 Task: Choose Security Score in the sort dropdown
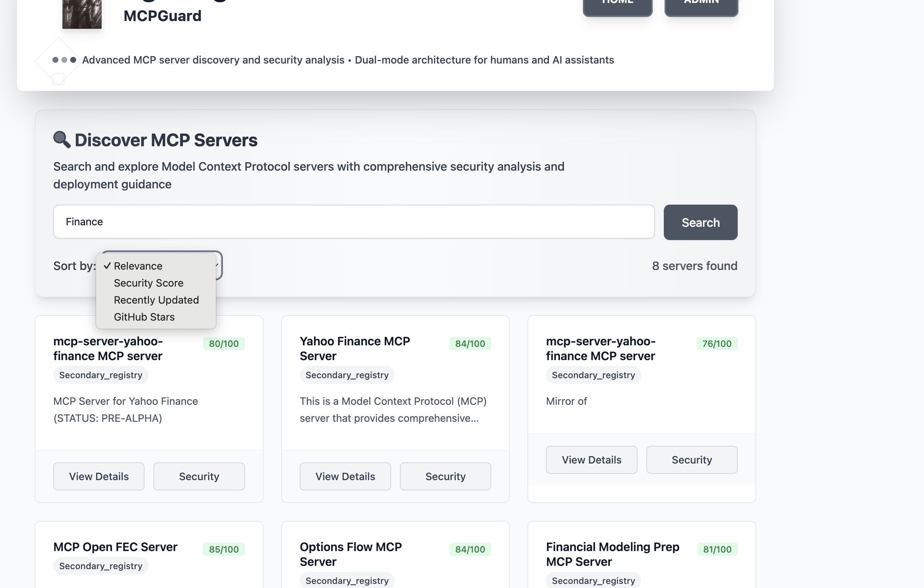[149, 283]
